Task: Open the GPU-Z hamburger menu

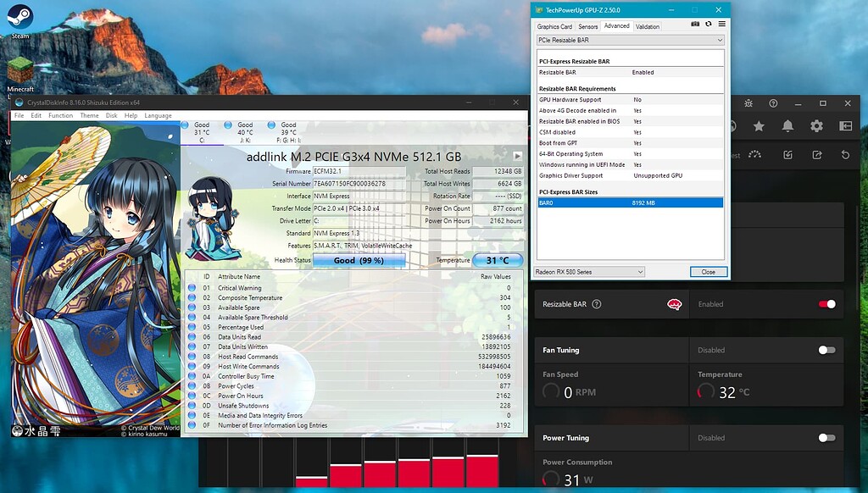Action: pos(722,25)
